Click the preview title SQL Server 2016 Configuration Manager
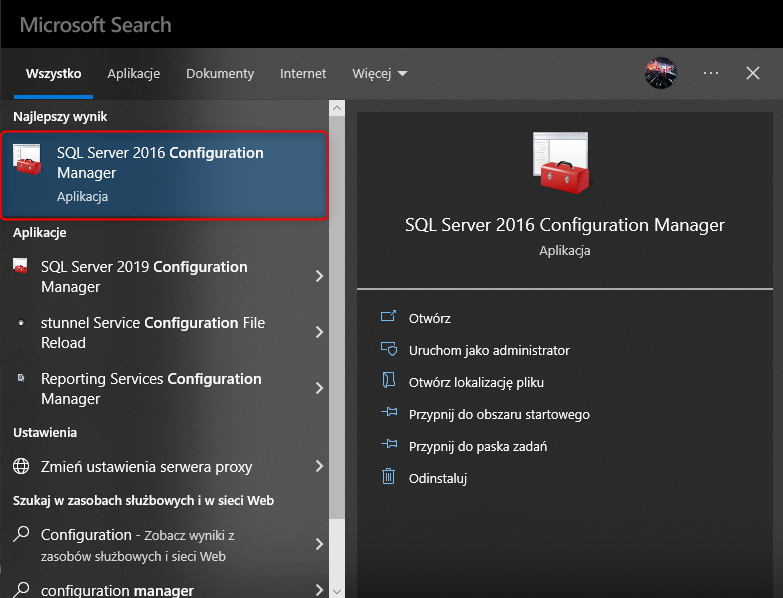 pyautogui.click(x=565, y=225)
